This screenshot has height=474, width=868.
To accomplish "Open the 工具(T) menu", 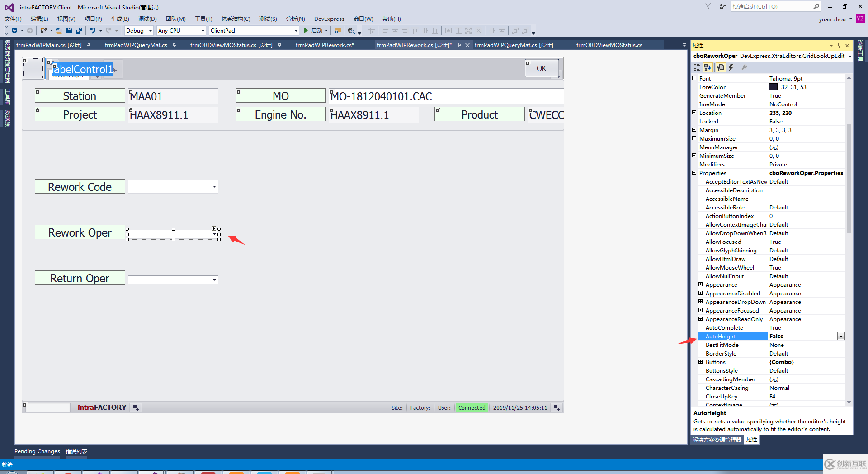I will 203,19.
